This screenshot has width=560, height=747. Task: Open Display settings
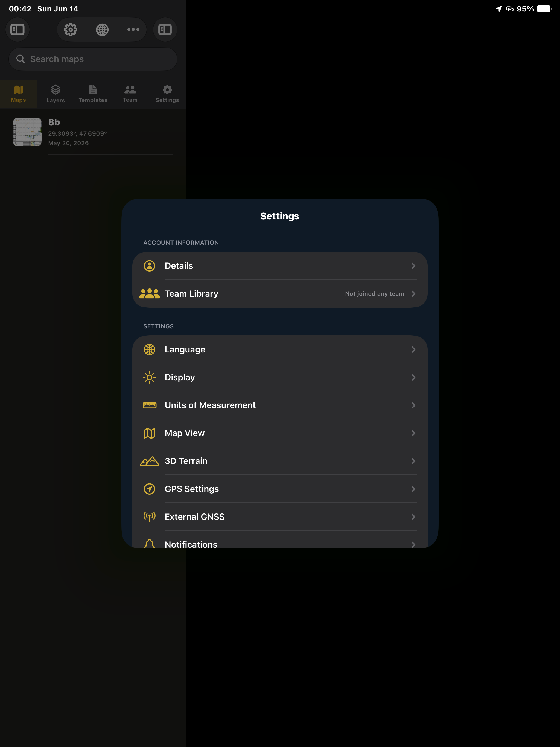280,378
